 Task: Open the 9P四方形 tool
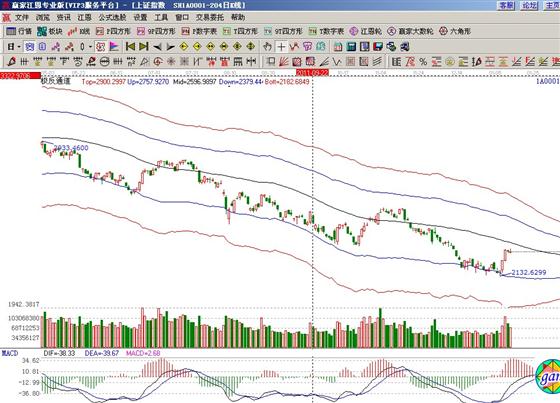156,31
